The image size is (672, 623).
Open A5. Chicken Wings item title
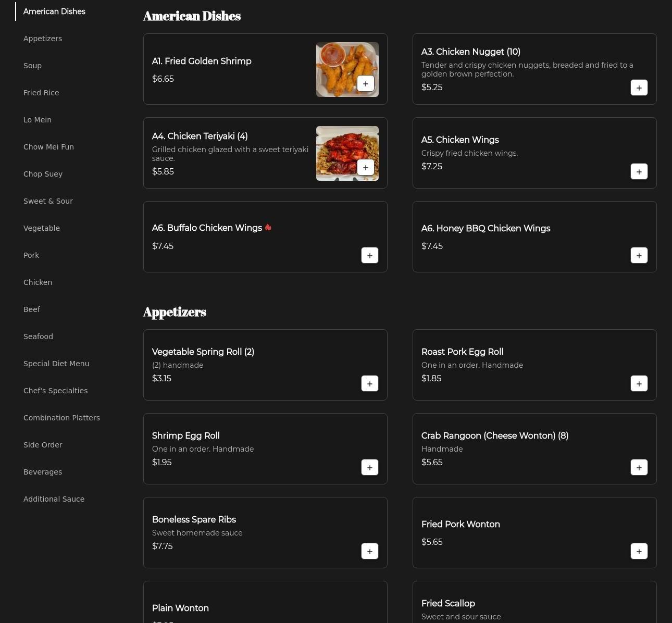[x=460, y=140]
